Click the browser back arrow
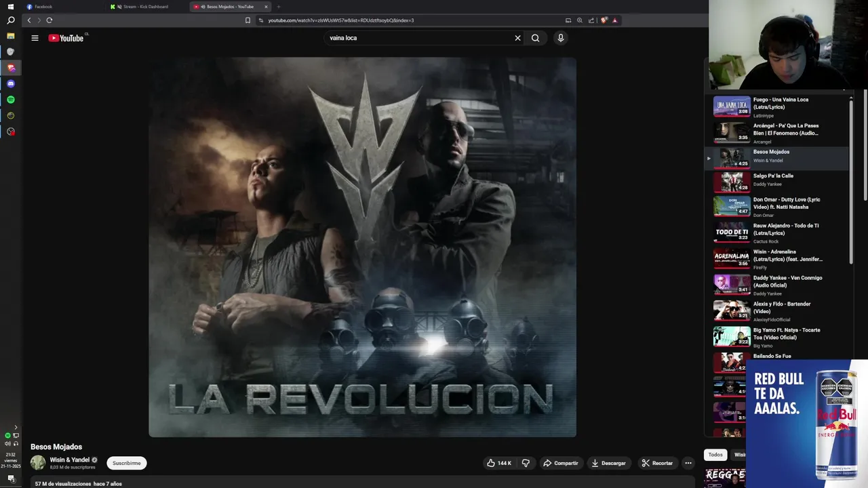Image resolution: width=868 pixels, height=488 pixels. (x=28, y=20)
